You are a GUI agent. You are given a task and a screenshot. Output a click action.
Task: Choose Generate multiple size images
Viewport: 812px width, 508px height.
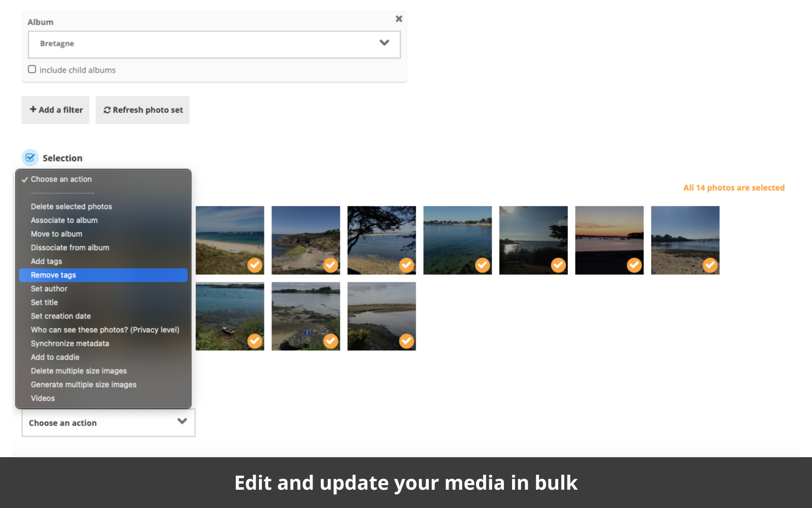pyautogui.click(x=104, y=385)
